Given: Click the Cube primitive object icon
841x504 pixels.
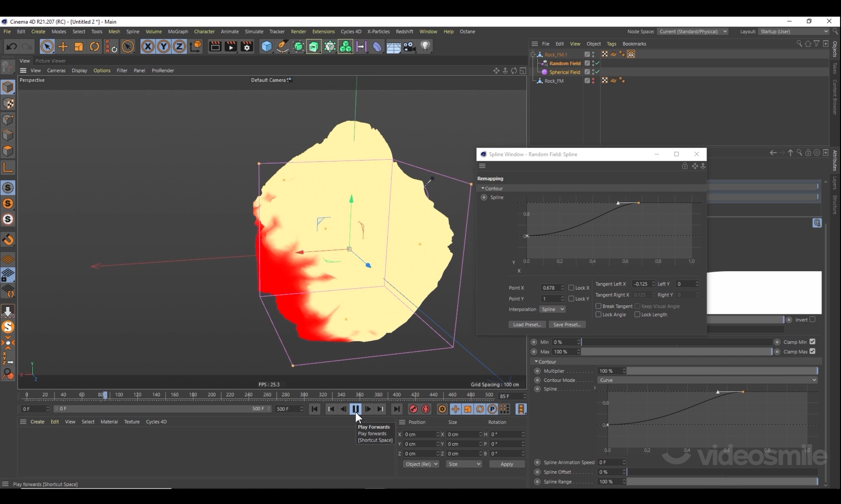Looking at the screenshot, I should pos(266,46).
